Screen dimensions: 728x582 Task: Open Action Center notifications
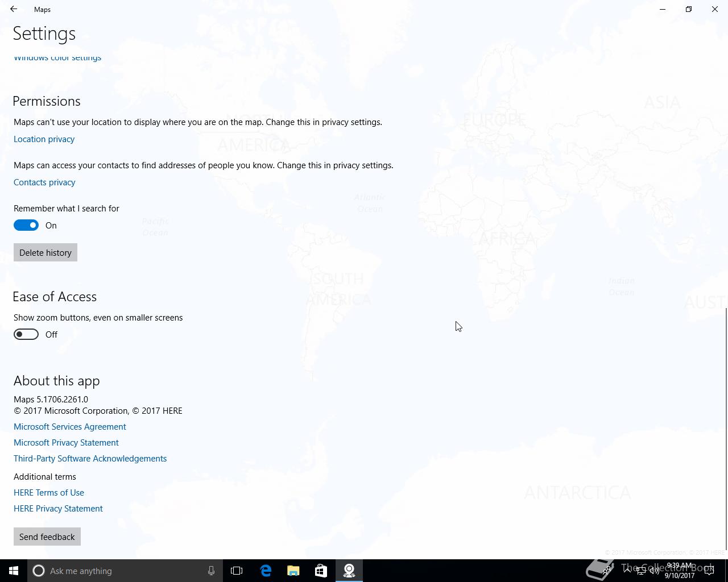click(x=709, y=571)
